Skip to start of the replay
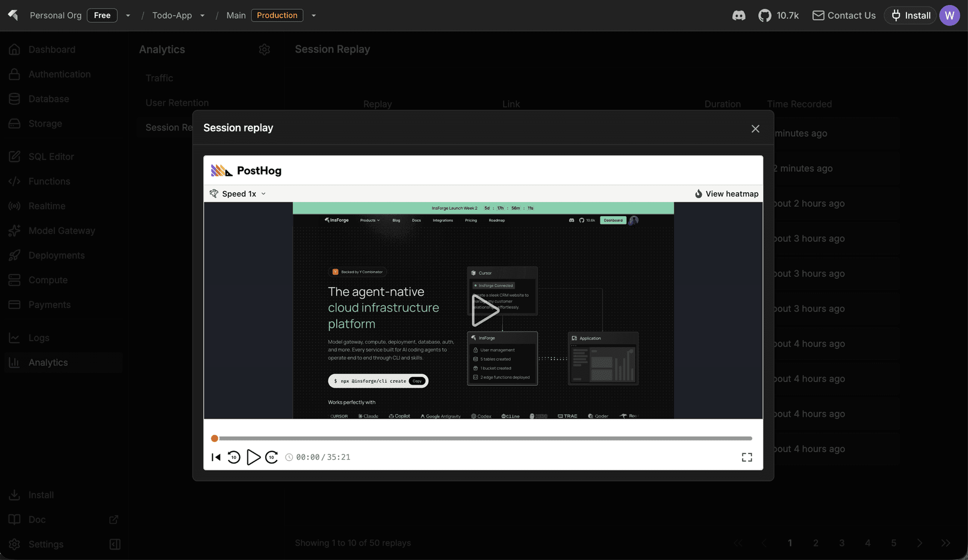The height and width of the screenshot is (560, 968). tap(216, 457)
